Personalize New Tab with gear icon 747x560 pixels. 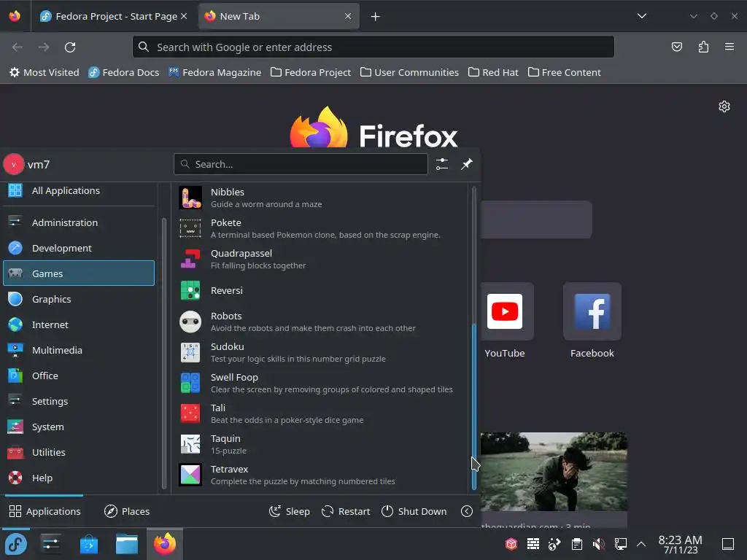pyautogui.click(x=724, y=106)
